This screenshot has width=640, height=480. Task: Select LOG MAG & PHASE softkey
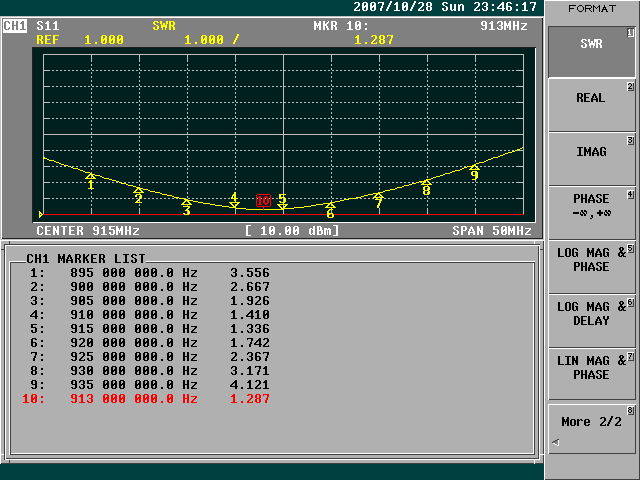pyautogui.click(x=591, y=267)
